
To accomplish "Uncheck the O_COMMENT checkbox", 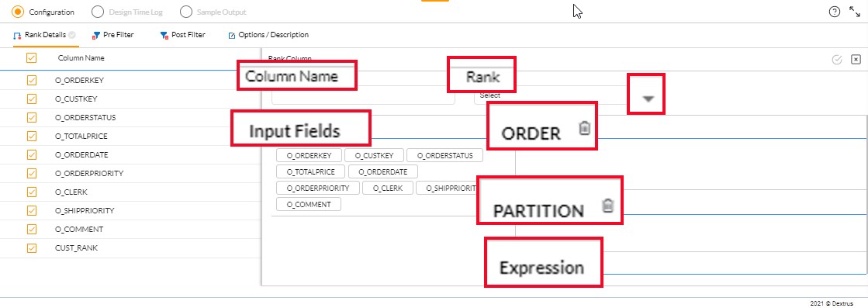I will click(x=32, y=230).
